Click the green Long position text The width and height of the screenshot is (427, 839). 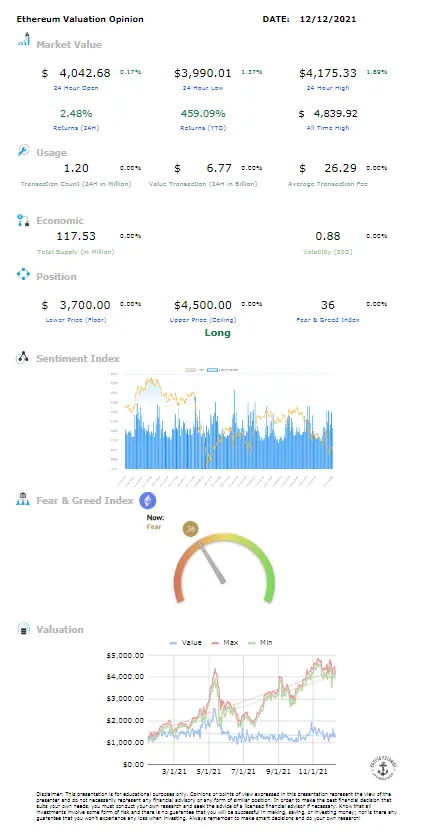click(218, 333)
